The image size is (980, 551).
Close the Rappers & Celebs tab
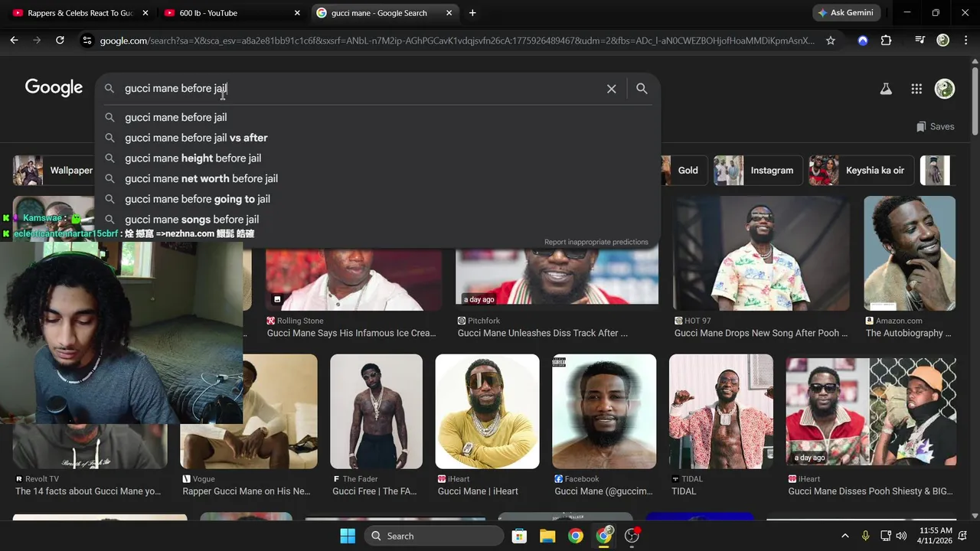point(145,13)
